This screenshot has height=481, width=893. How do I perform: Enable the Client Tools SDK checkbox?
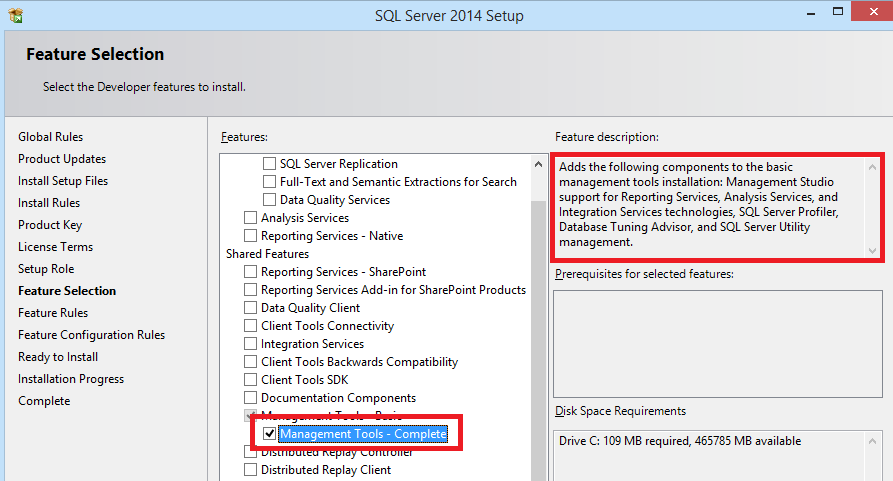[x=250, y=380]
